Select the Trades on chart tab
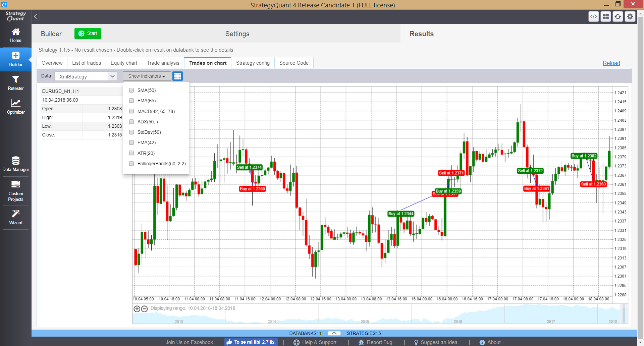This screenshot has width=644, height=346. (208, 63)
